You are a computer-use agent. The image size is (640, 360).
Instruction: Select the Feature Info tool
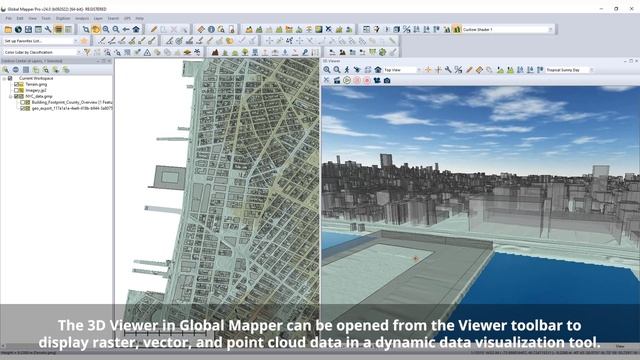[211, 29]
